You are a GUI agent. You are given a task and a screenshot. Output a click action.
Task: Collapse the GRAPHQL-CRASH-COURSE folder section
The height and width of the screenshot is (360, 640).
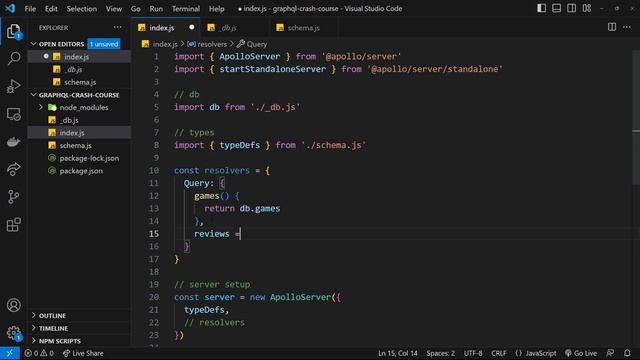pos(33,95)
